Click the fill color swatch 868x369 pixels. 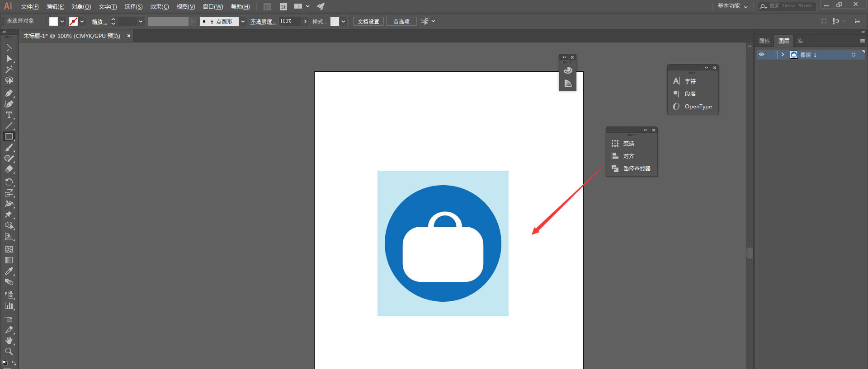tap(53, 21)
